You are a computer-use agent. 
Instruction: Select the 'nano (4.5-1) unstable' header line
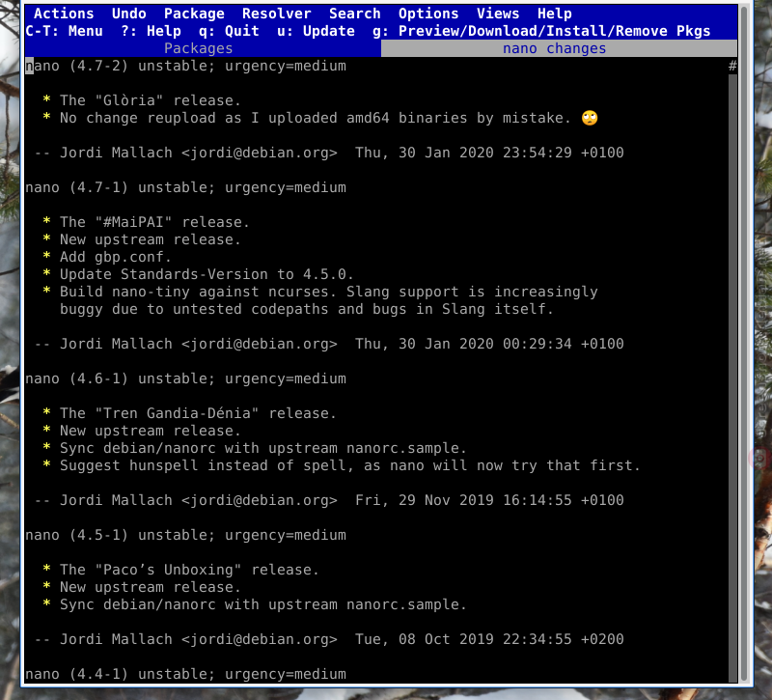[x=185, y=535]
